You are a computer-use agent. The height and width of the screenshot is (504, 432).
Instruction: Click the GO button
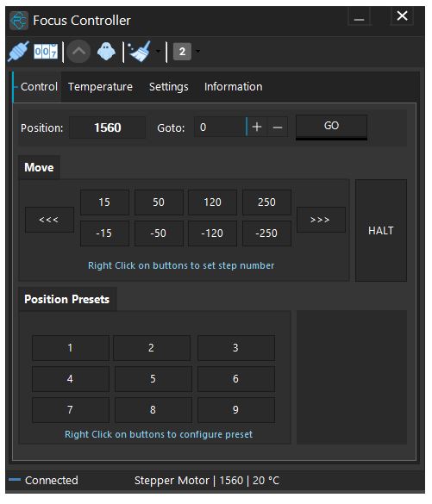[331, 126]
